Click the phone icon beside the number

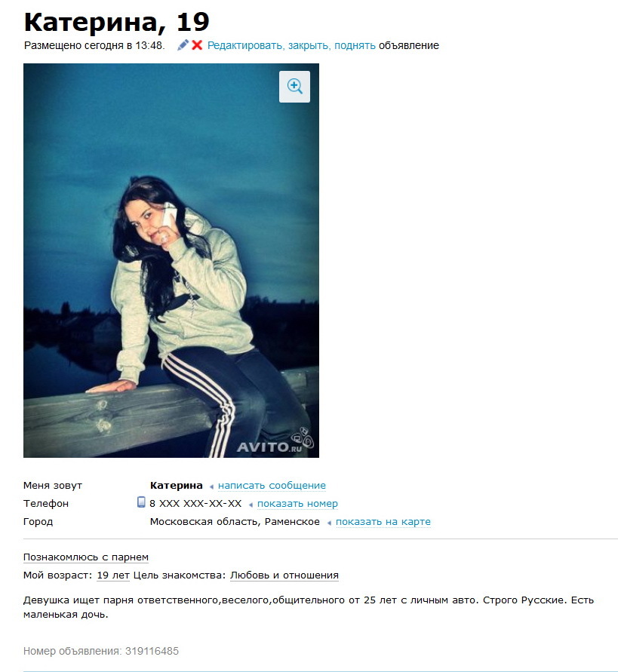pyautogui.click(x=141, y=502)
